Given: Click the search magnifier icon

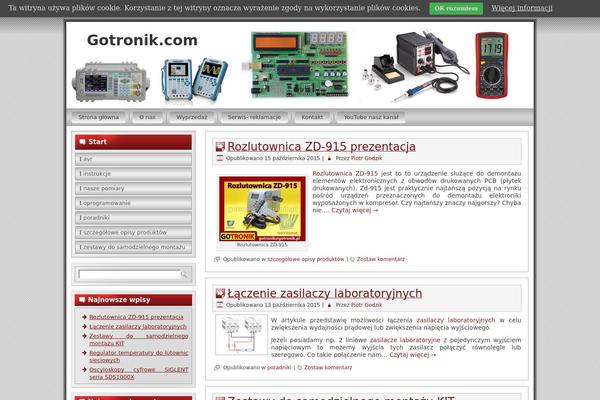Looking at the screenshot, I should (184, 274).
